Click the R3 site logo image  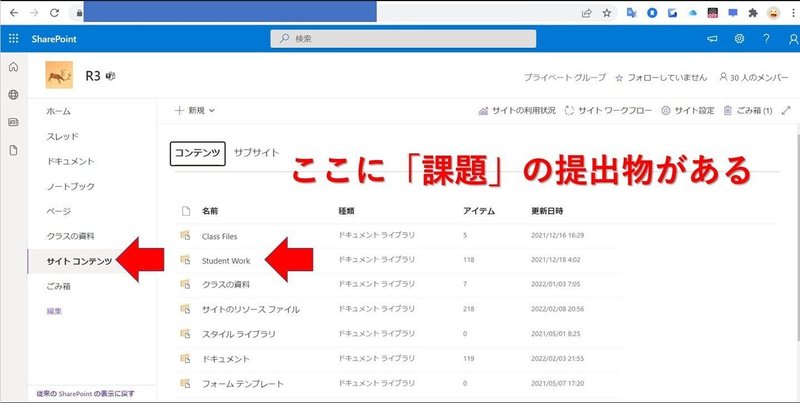[59, 75]
